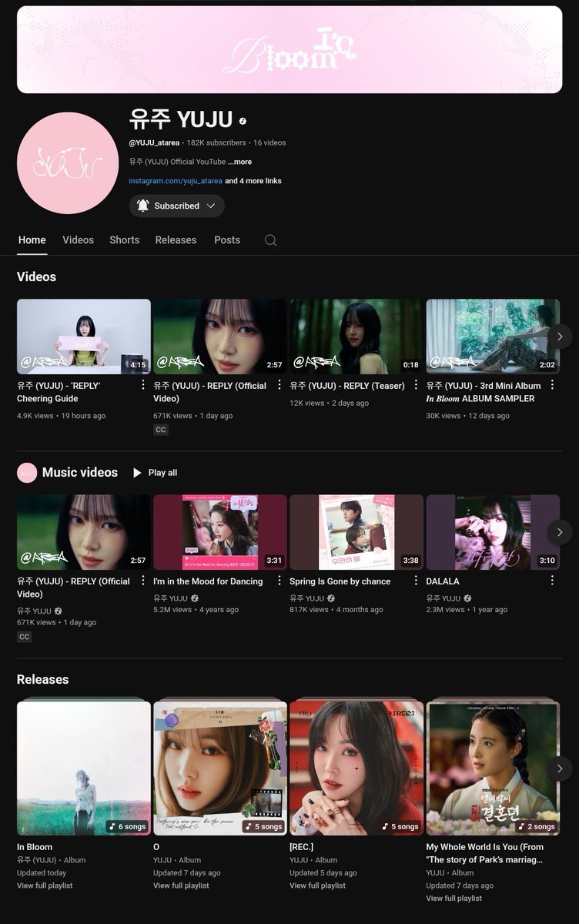Switch to the Releases tab
This screenshot has width=579, height=924.
176,240
